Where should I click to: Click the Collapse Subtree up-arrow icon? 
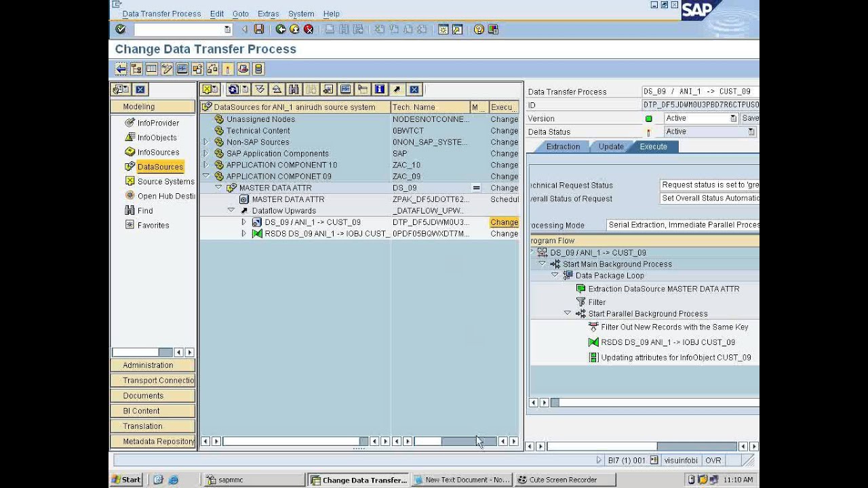click(277, 89)
